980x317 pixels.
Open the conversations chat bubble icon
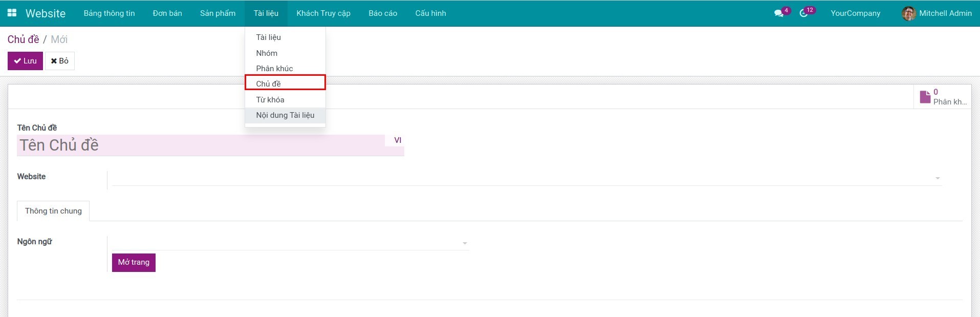(x=779, y=13)
